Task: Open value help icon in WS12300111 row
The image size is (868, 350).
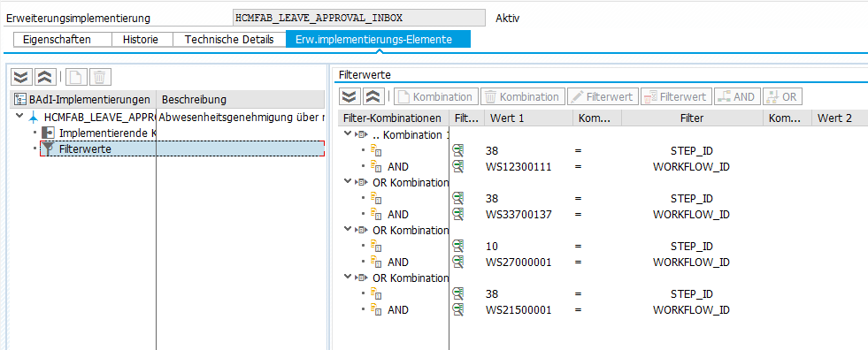Action: click(457, 166)
